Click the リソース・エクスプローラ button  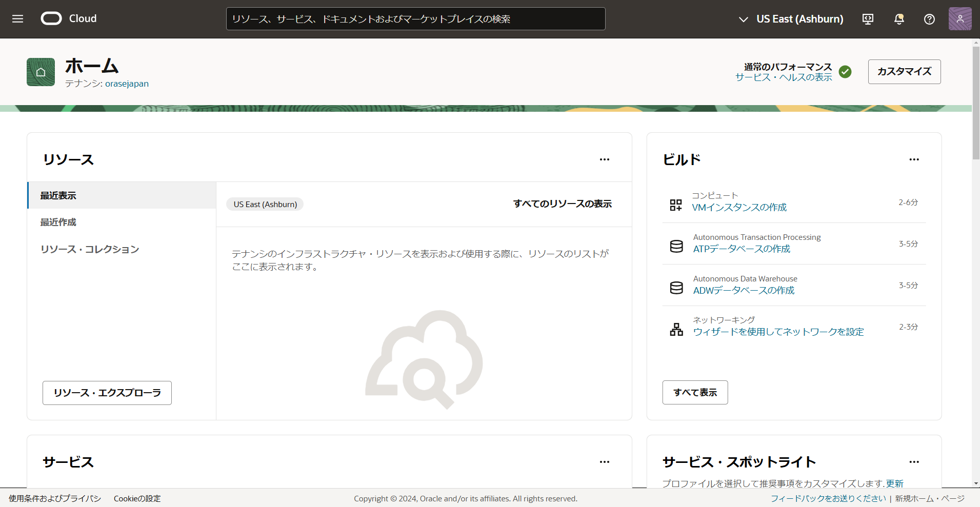[107, 393]
